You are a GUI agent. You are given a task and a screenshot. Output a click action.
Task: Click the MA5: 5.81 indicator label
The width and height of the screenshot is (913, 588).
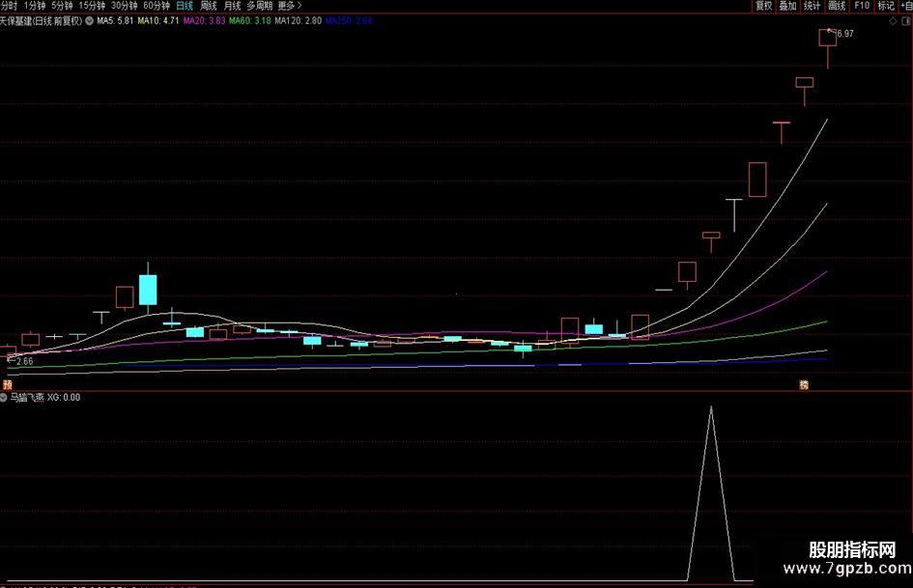pos(115,21)
